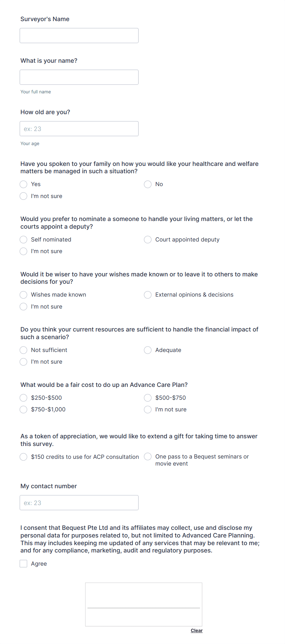Select Court appointed deputy option

tap(148, 240)
